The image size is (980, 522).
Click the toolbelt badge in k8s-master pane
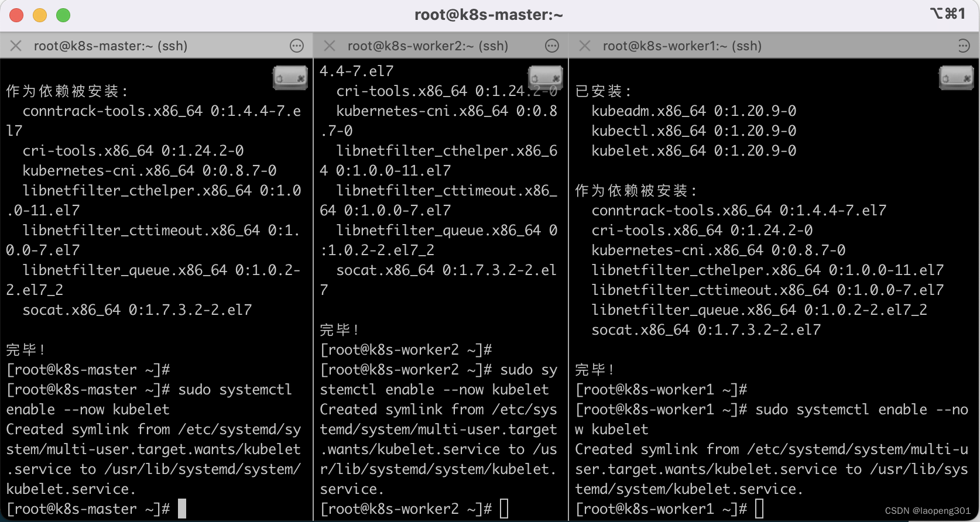point(290,78)
